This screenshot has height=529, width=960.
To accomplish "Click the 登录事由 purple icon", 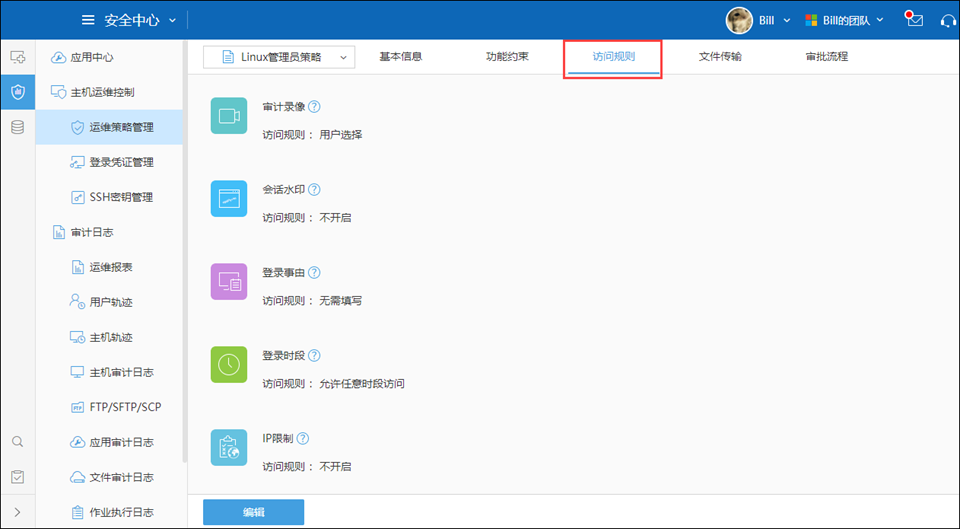I will click(229, 282).
